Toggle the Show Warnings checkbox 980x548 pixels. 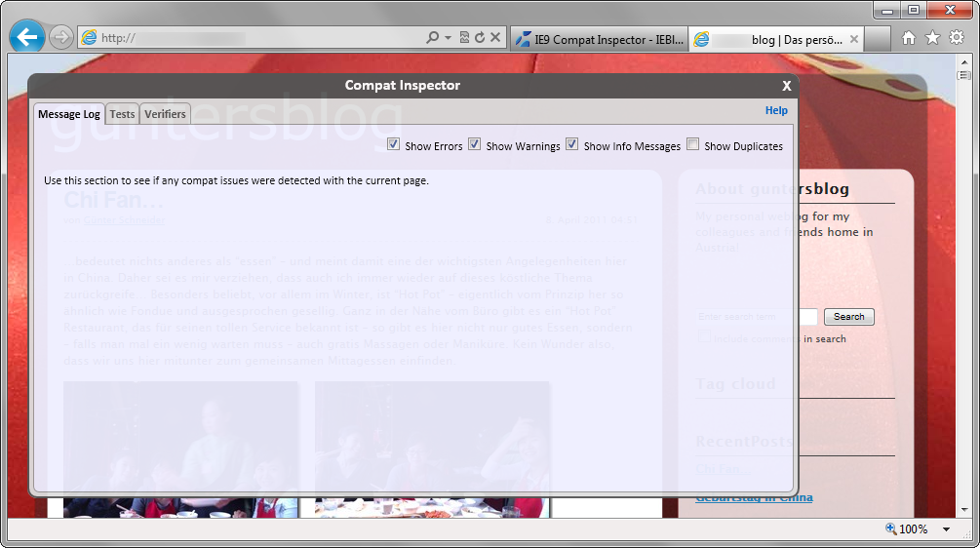[x=475, y=145]
